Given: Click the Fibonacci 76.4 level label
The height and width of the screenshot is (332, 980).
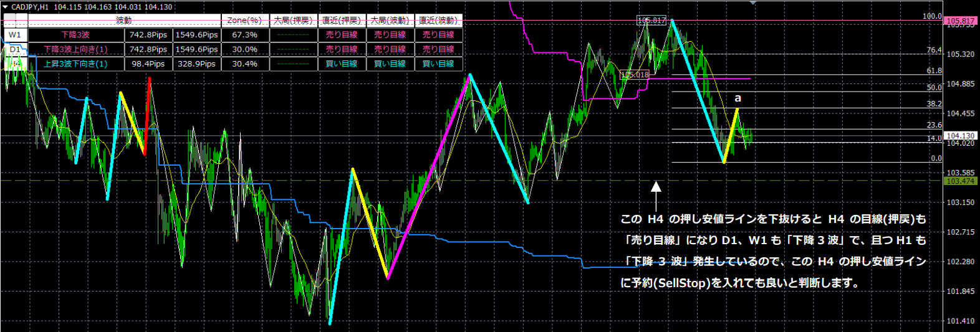Looking at the screenshot, I should (934, 50).
